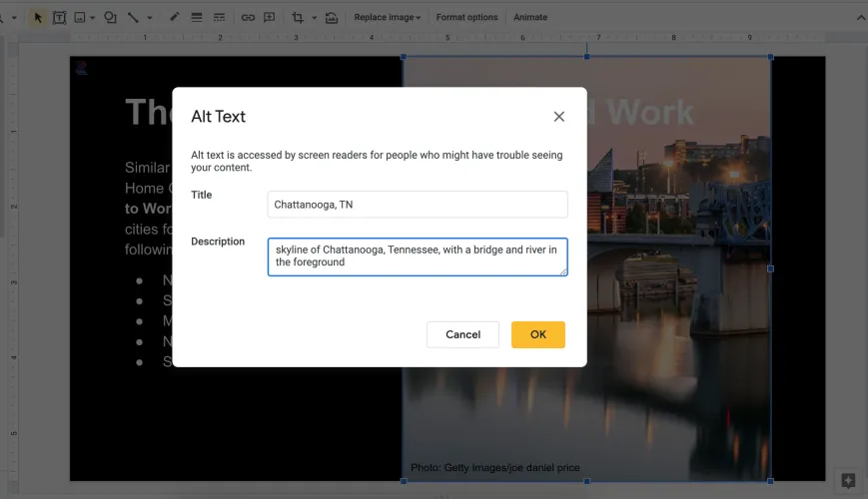Screen dimensions: 868x499
Task: Select the arrow cursor tool
Action: pyautogui.click(x=38, y=17)
